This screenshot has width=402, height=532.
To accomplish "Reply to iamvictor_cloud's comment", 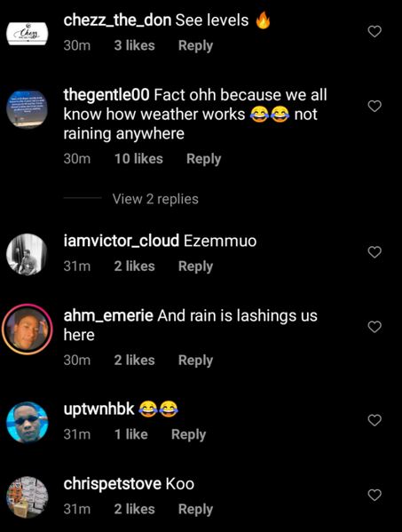I will [195, 266].
